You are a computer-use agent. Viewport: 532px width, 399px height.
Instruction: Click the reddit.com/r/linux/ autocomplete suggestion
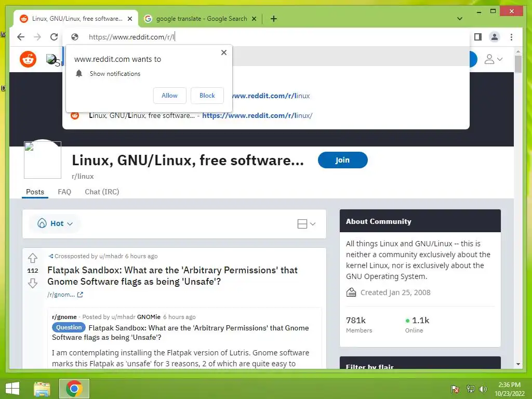click(x=266, y=115)
